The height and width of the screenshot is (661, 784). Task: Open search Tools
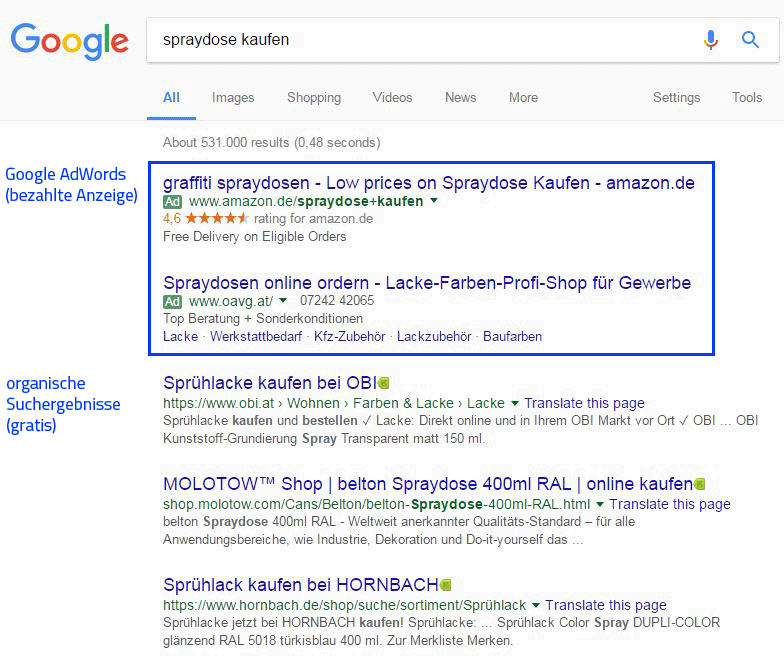[747, 98]
